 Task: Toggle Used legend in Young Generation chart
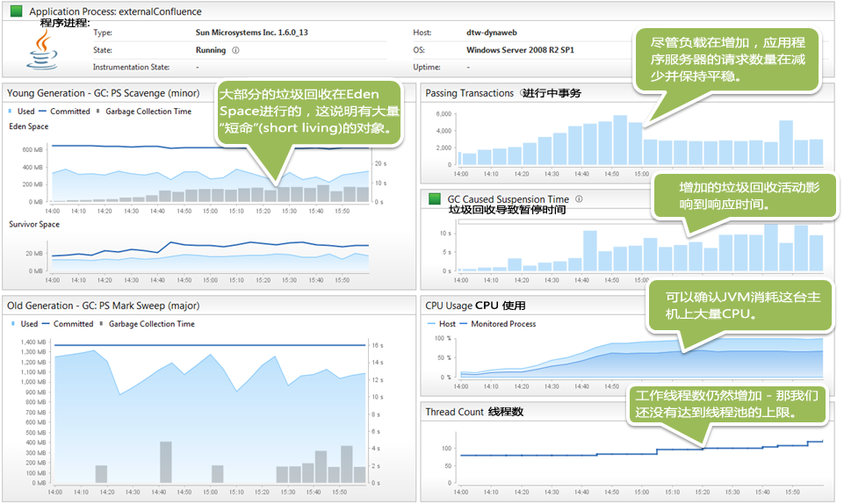coord(22,112)
